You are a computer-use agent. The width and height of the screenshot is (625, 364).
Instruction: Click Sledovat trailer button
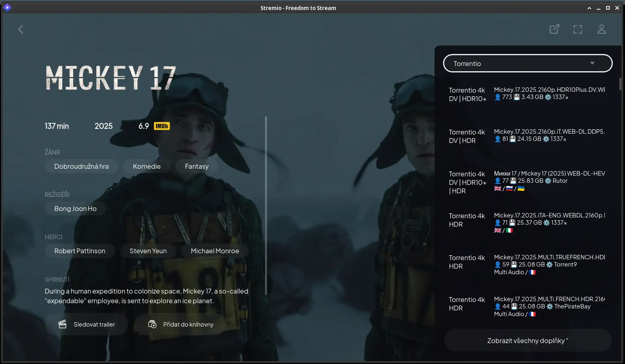pos(86,324)
